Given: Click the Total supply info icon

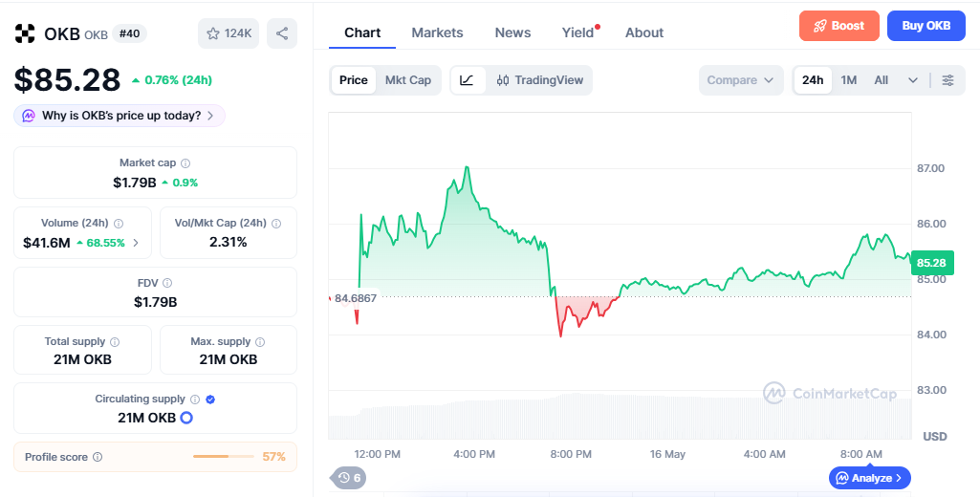Looking at the screenshot, I should tap(115, 342).
